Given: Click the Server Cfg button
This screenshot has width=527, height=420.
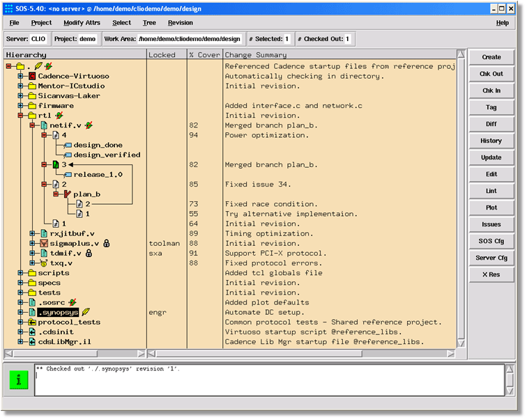Looking at the screenshot, I should click(491, 258).
